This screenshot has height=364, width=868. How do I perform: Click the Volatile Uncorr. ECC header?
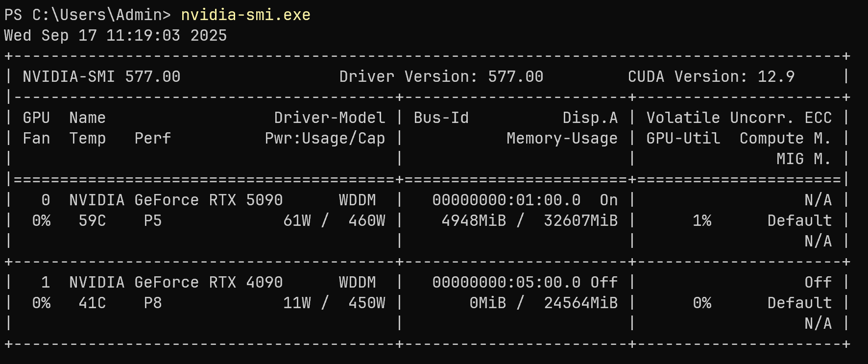739,118
